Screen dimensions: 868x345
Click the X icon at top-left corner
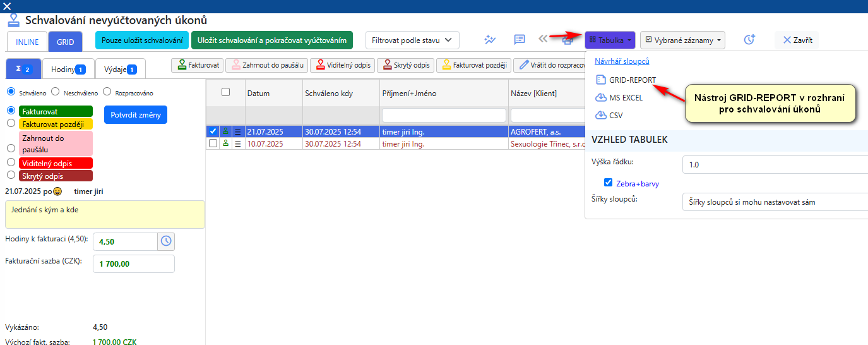pos(8,6)
